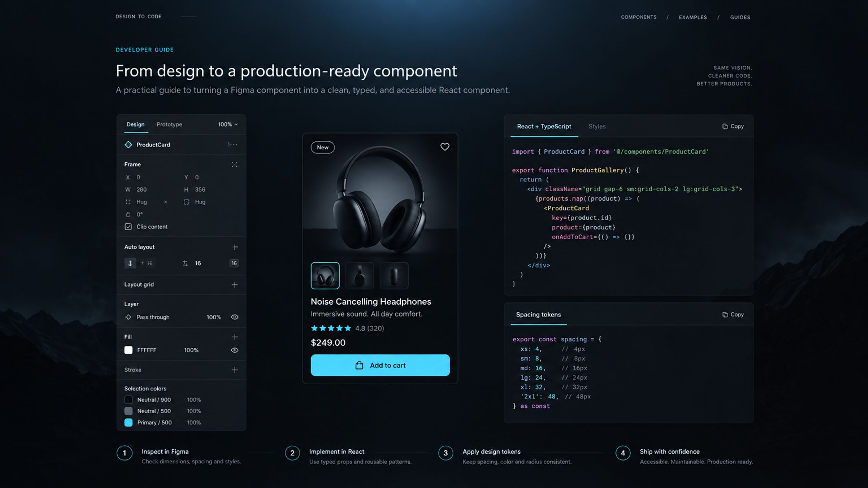Click the Pass through blend mode icon
Image resolution: width=868 pixels, height=488 pixels.
[128, 317]
